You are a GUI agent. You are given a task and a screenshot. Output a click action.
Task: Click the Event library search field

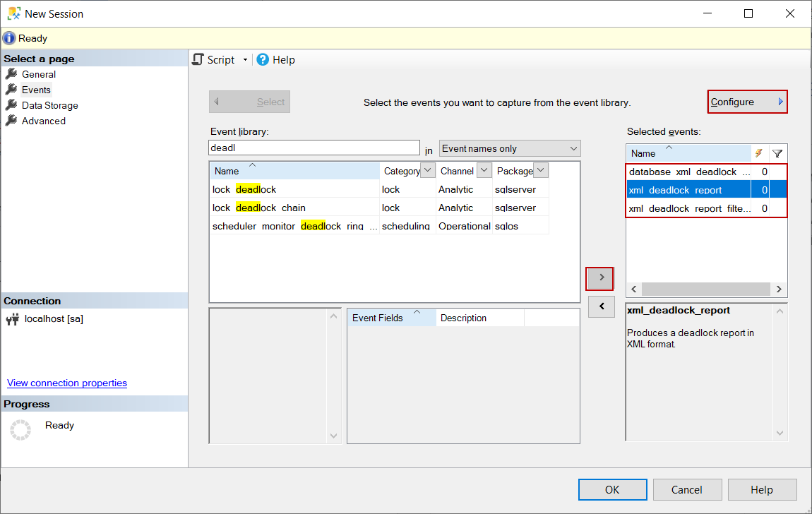(x=314, y=148)
